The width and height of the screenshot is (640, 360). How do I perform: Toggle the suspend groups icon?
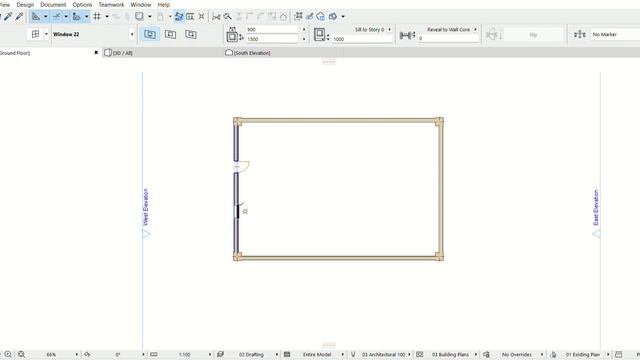tap(179, 16)
